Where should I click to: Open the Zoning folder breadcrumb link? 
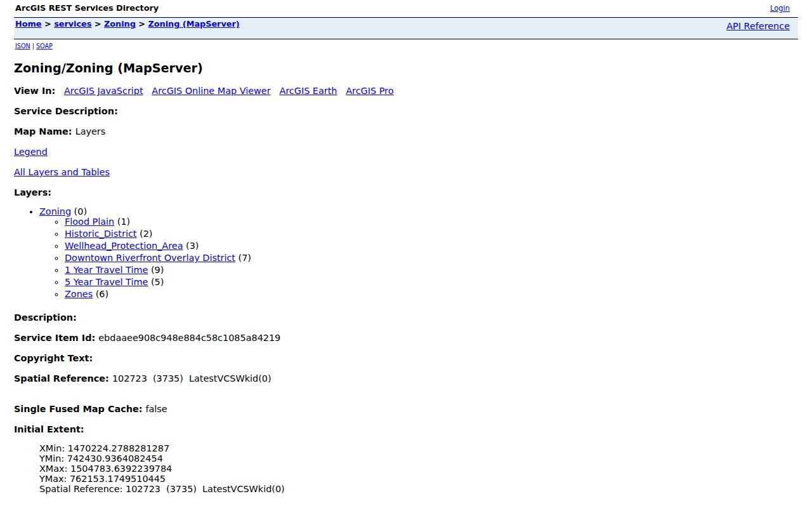(120, 24)
